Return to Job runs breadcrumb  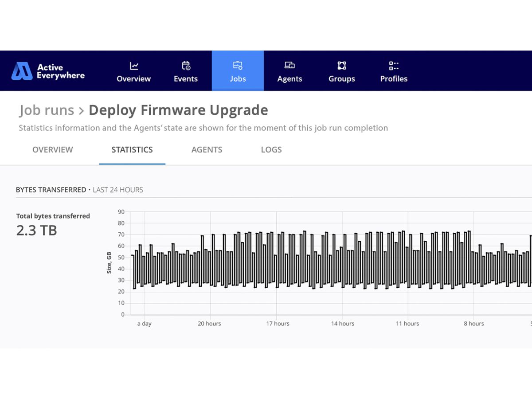click(x=47, y=110)
